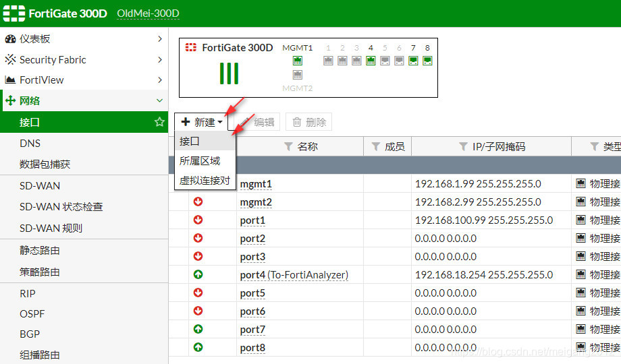The image size is (621, 364).
Task: Click the filter icon of 类型 column
Action: tap(594, 146)
